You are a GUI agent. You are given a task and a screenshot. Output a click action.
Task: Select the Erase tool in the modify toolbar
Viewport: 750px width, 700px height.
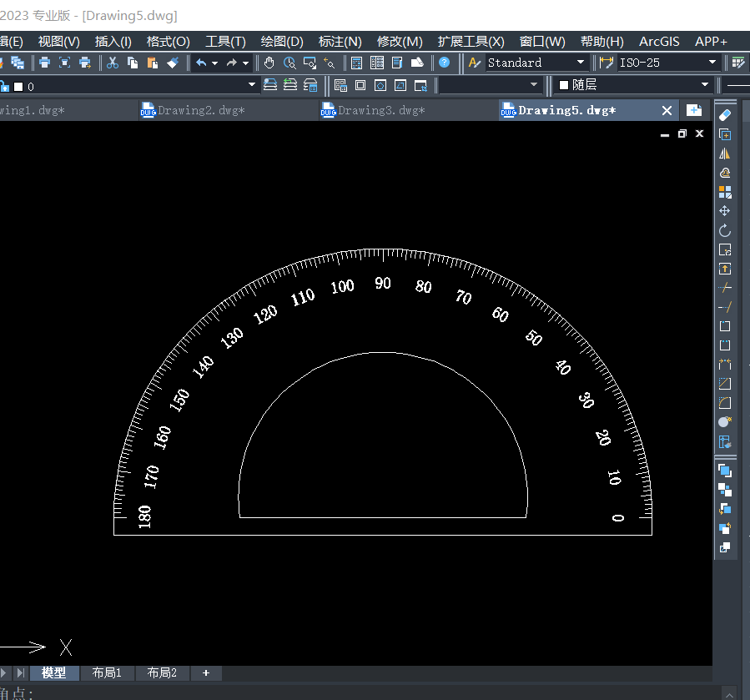(725, 115)
